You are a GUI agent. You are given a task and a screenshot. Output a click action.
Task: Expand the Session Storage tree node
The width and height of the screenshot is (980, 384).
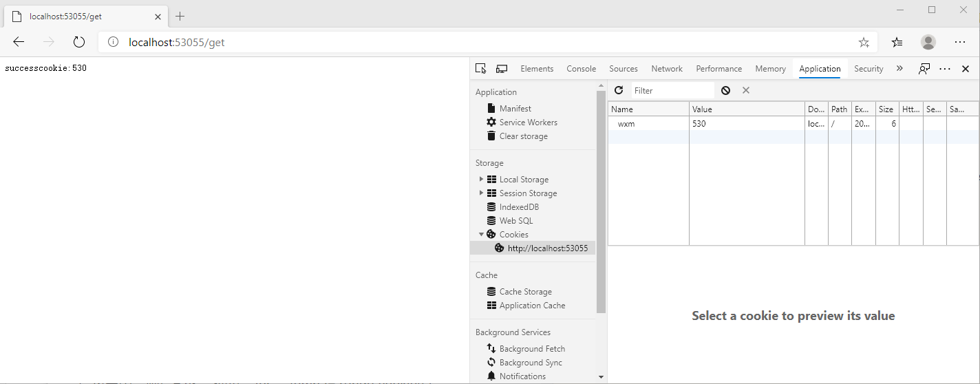point(481,193)
